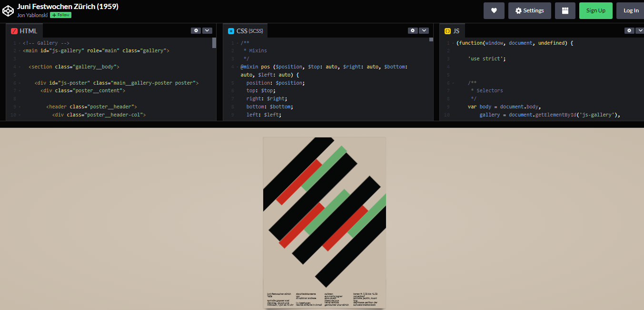This screenshot has height=310, width=644.
Task: Click the HTML editor vertical scrollbar
Action: (214, 43)
